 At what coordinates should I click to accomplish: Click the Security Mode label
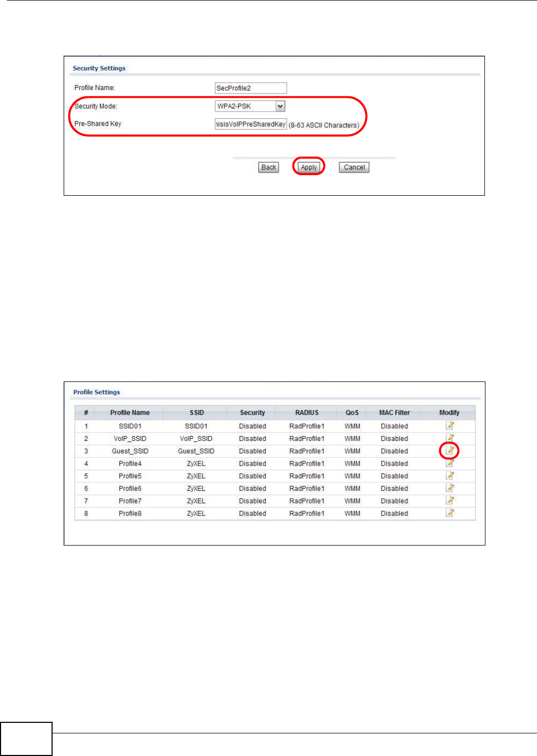(x=96, y=106)
